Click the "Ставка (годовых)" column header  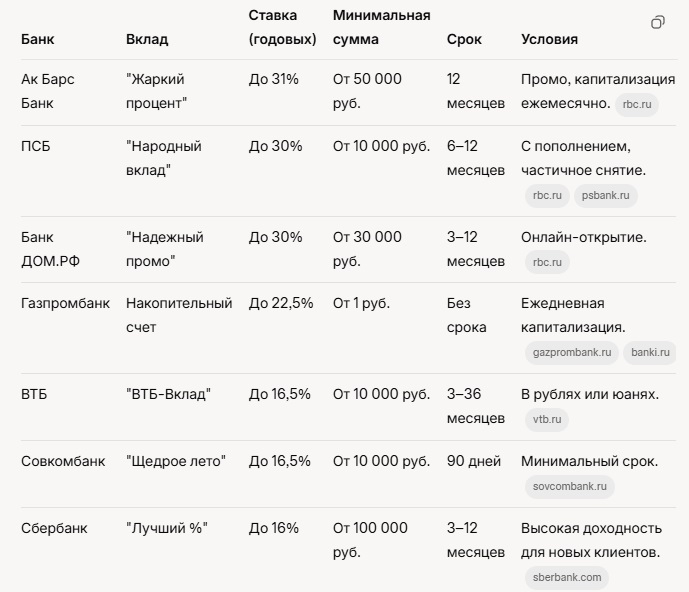(282, 28)
